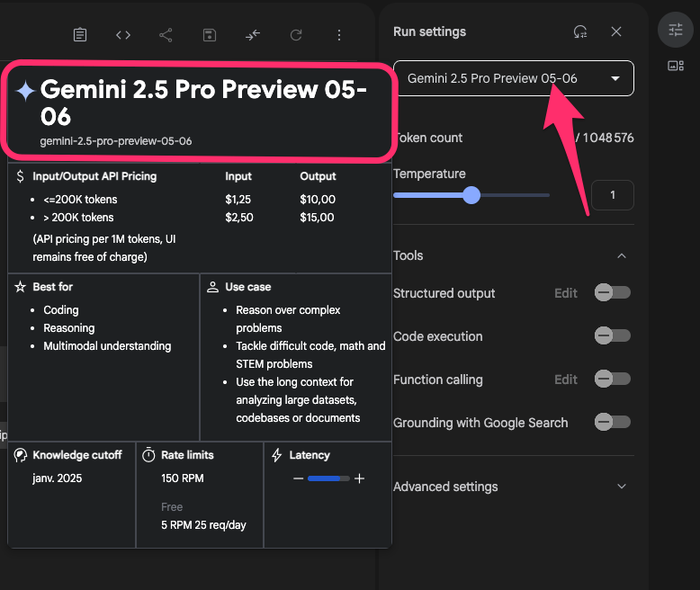Click the model ID gemini-2.5-pro-preview-05-06
The height and width of the screenshot is (590, 700).
pos(116,141)
